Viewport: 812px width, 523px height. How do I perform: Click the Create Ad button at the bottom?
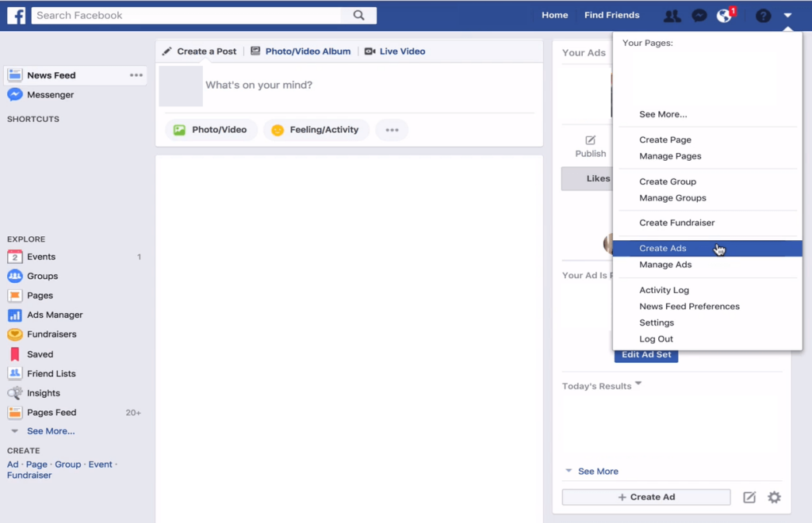645,497
